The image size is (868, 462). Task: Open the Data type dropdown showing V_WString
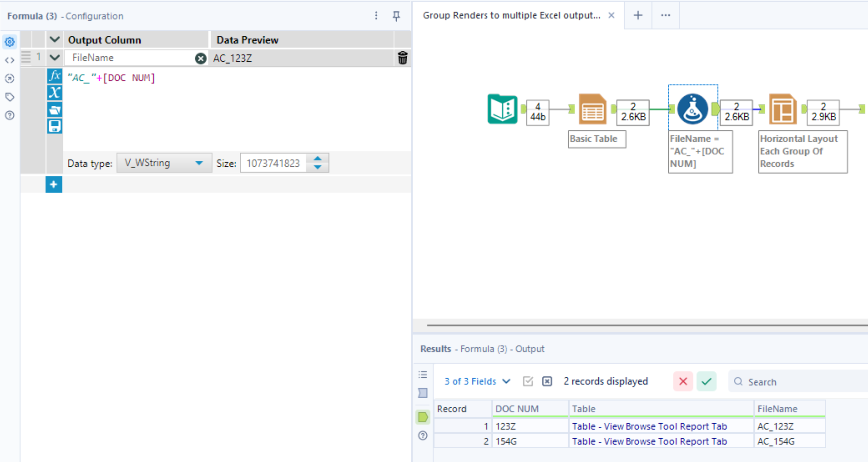tap(164, 163)
